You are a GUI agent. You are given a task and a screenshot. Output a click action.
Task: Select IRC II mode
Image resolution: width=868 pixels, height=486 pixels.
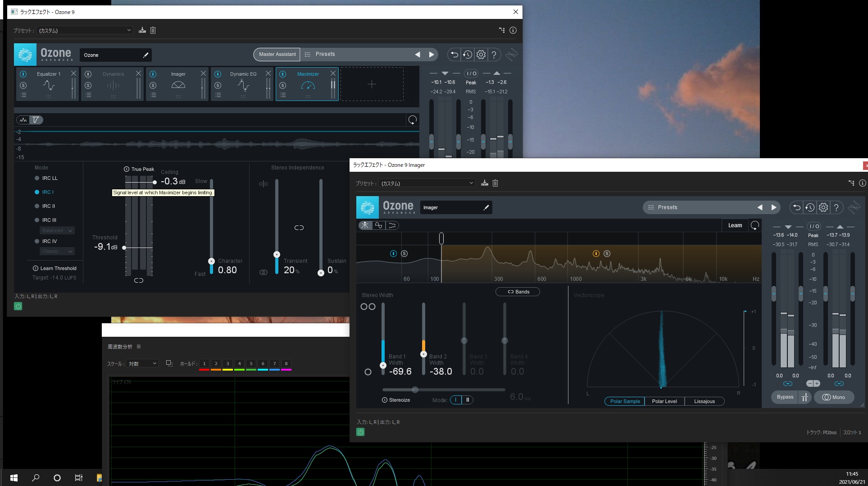[x=45, y=206]
